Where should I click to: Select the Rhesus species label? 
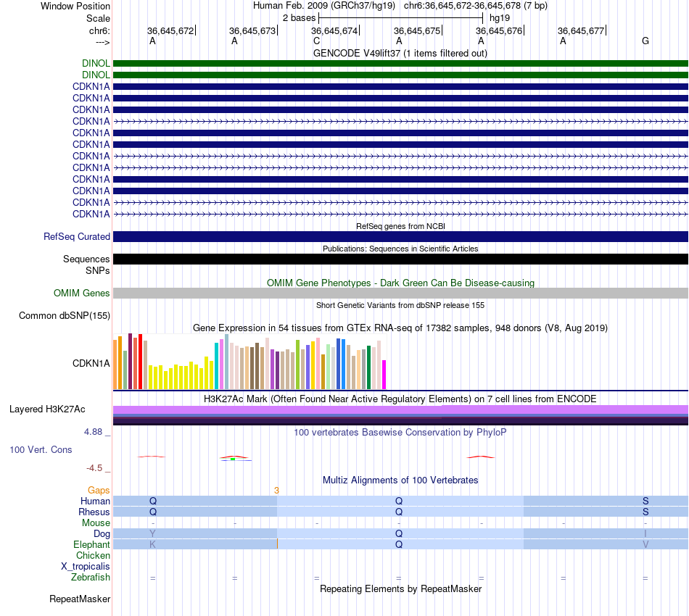[x=94, y=512]
